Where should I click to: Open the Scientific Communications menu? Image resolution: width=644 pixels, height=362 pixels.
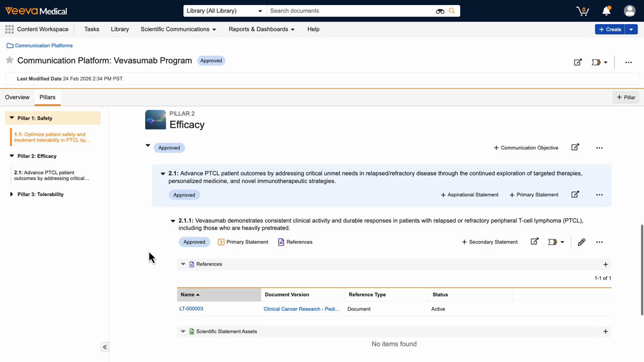point(178,29)
